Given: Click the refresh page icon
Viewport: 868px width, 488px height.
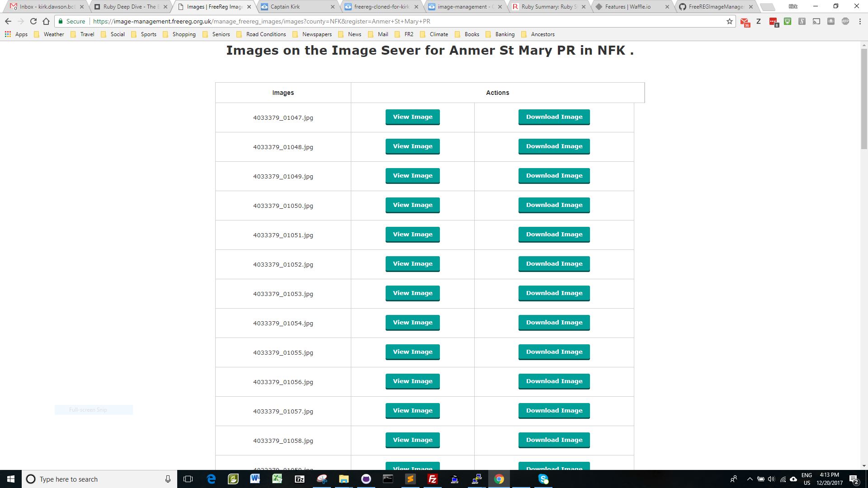Looking at the screenshot, I should 34,21.
